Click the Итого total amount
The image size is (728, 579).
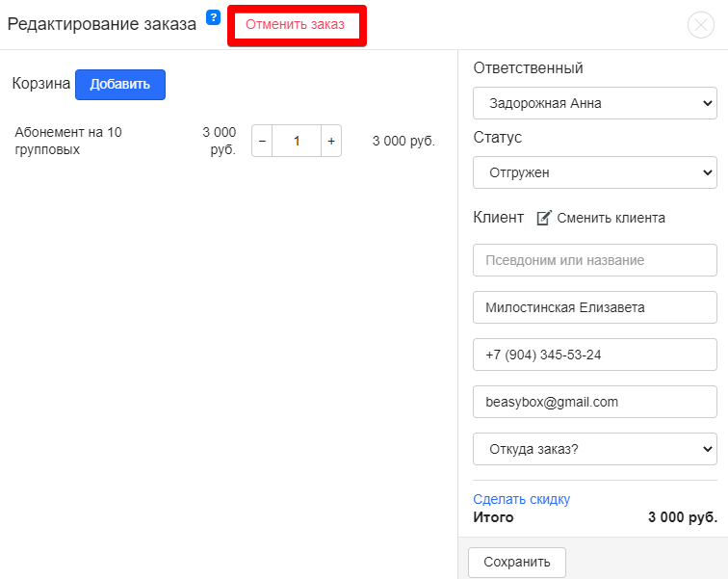coord(682,517)
